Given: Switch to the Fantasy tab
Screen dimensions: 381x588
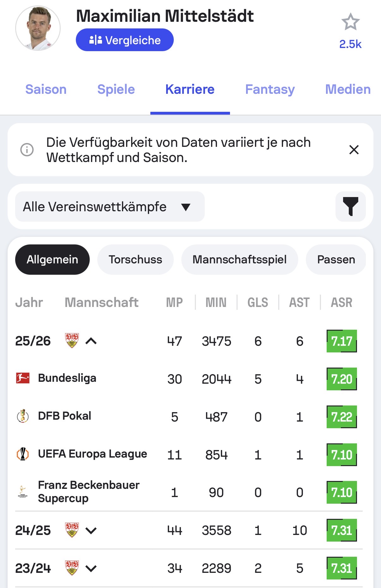Looking at the screenshot, I should tap(270, 89).
